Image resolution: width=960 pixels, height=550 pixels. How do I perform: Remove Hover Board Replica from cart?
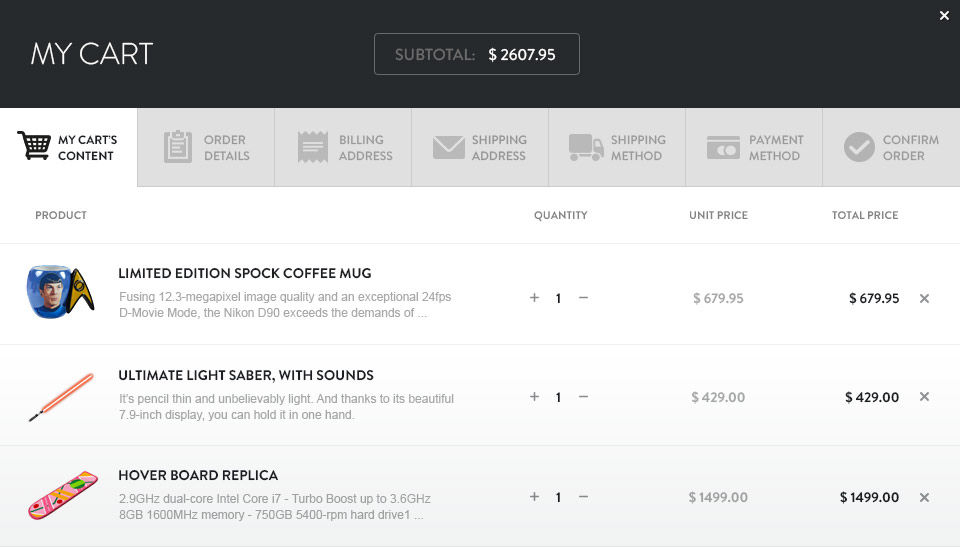pyautogui.click(x=924, y=497)
